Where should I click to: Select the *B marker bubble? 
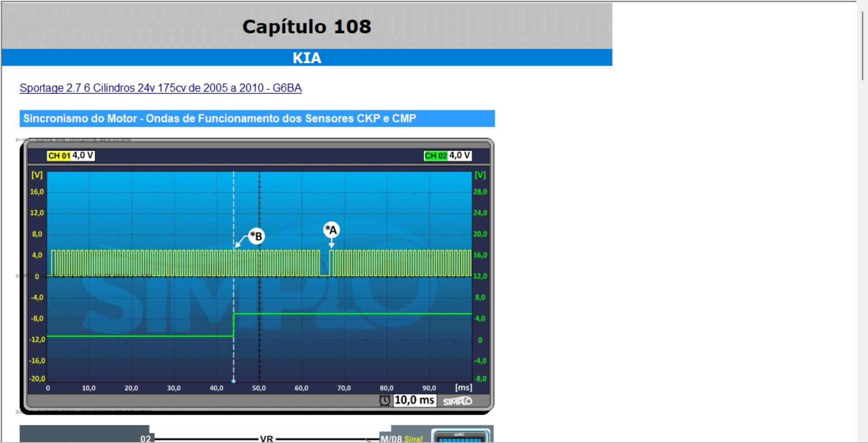[256, 236]
